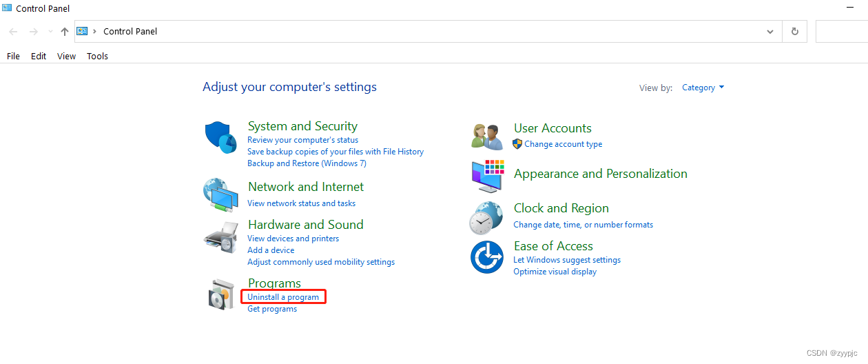Open the Programs heading link

click(274, 283)
